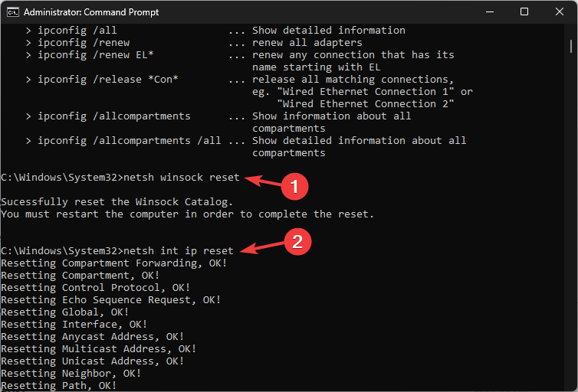Image resolution: width=578 pixels, height=392 pixels.
Task: Click the 'ipconfig /allcompartments /all' example text
Action: [130, 141]
